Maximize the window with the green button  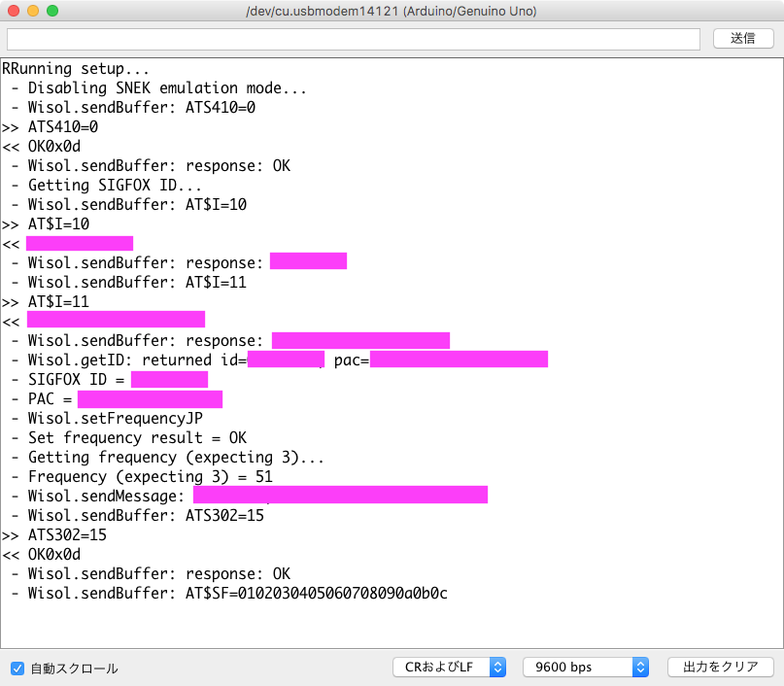52,11
